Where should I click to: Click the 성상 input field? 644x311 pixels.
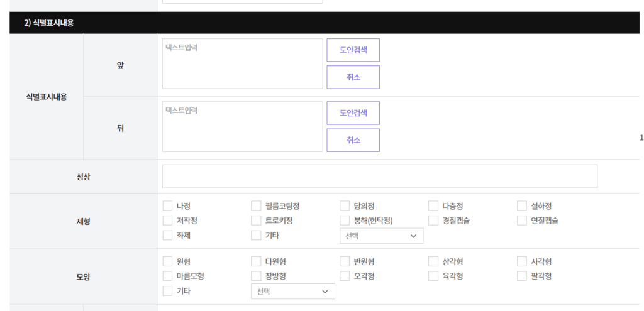tap(379, 177)
